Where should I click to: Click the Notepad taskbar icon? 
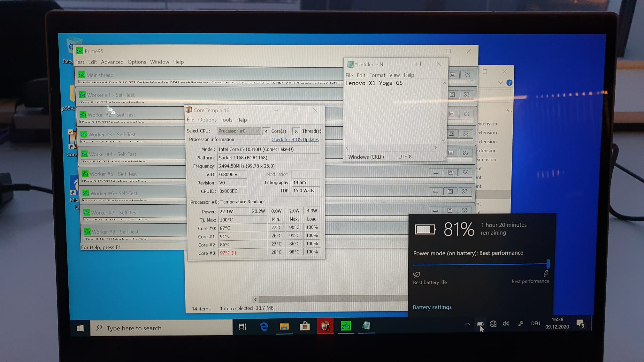click(366, 326)
